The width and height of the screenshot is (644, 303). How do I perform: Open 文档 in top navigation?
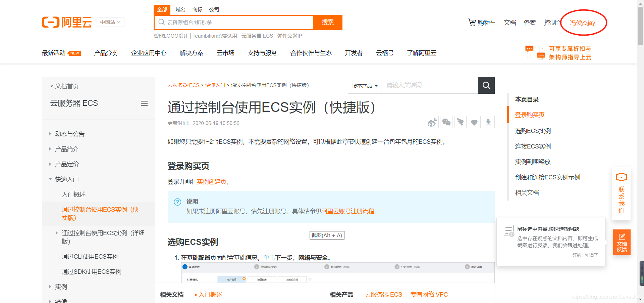click(x=510, y=23)
